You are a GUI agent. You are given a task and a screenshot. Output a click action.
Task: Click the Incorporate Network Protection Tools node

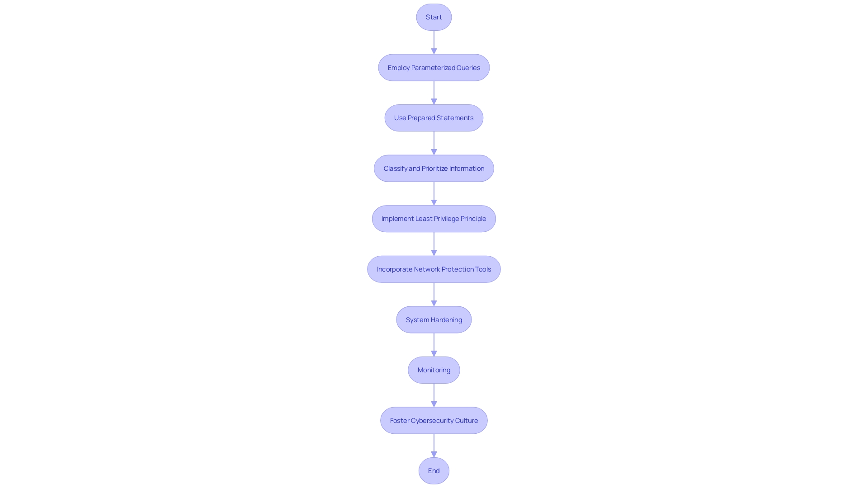[x=434, y=269]
